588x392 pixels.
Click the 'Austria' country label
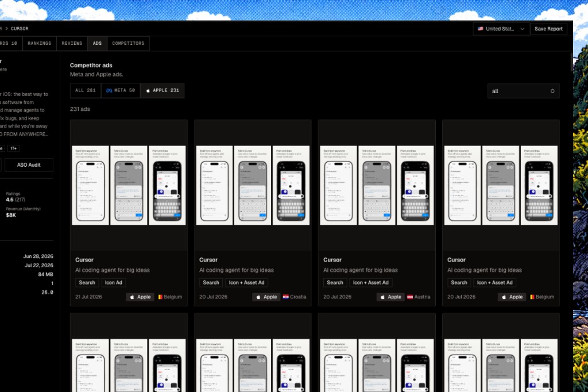pos(422,297)
